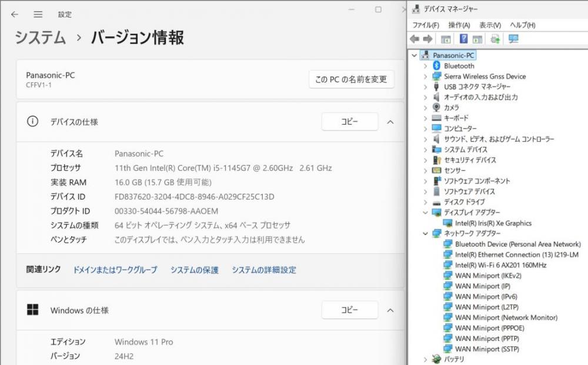Select WAN Miniport (IPv6) entry

(x=486, y=297)
